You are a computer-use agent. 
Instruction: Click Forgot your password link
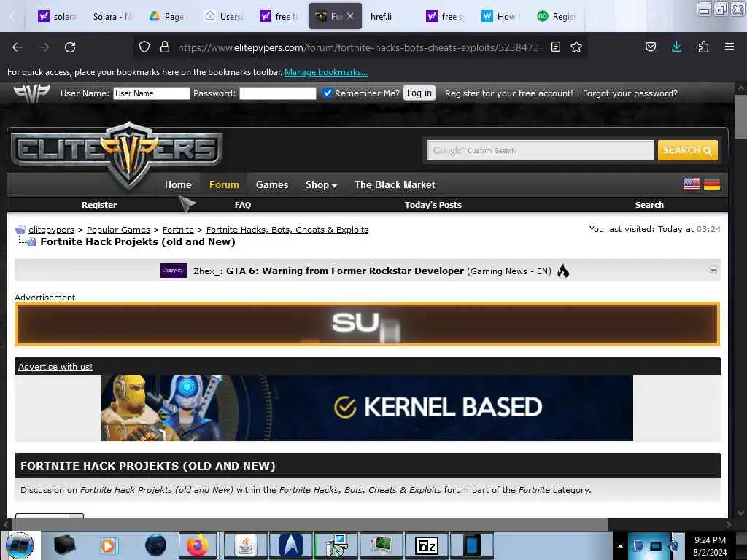pos(630,93)
